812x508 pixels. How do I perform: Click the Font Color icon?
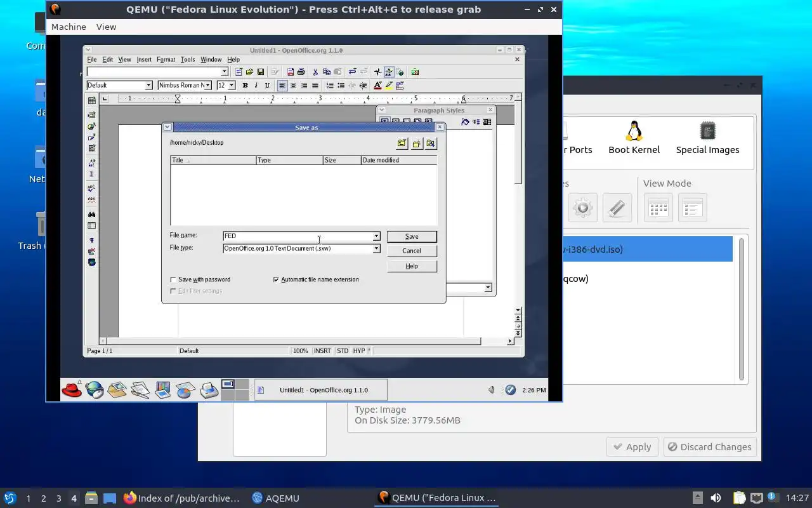tap(377, 86)
